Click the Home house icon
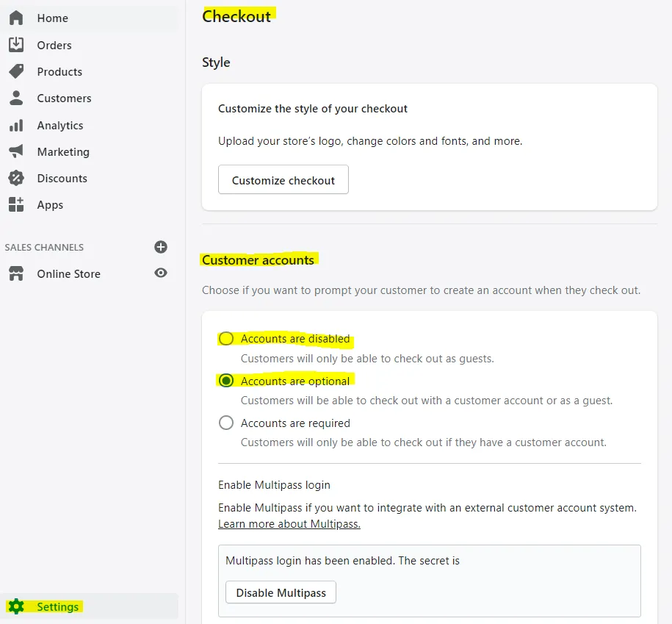This screenshot has height=624, width=672. coord(16,18)
